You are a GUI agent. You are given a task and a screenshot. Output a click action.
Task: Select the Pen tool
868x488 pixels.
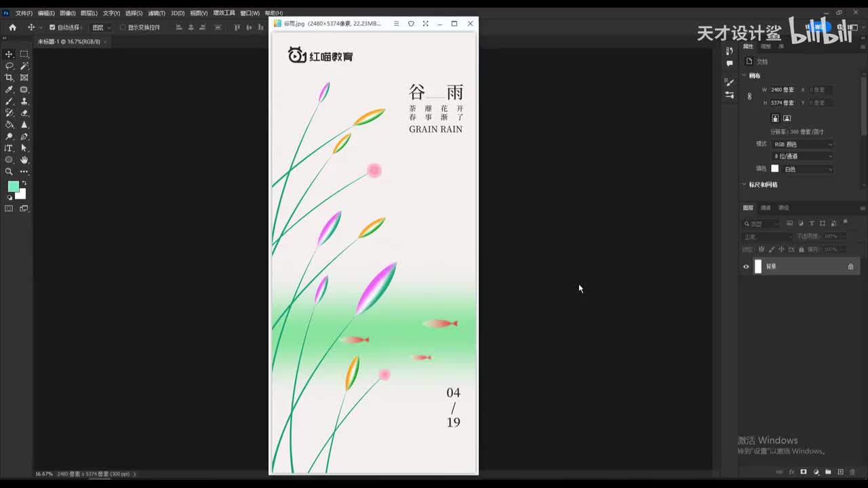click(x=24, y=136)
